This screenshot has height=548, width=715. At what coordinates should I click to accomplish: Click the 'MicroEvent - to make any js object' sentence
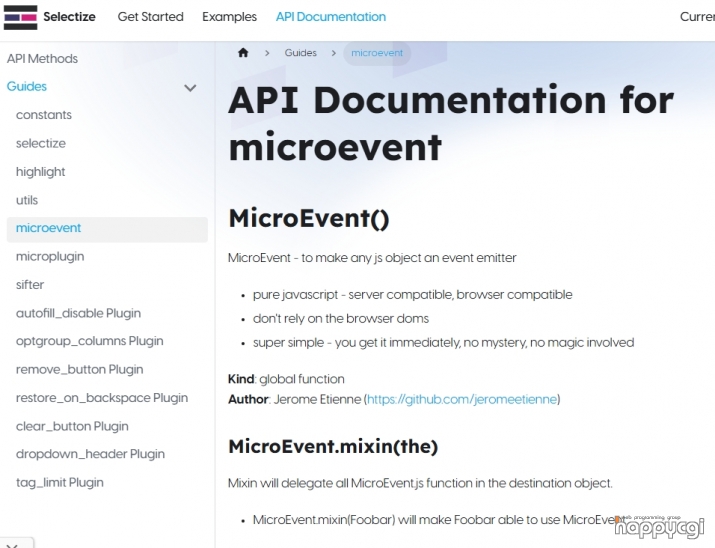[372, 258]
